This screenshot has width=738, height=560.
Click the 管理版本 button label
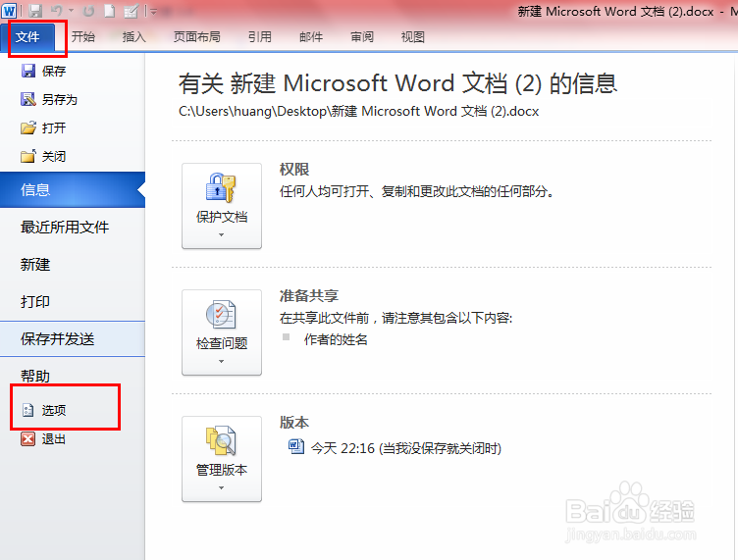(222, 470)
